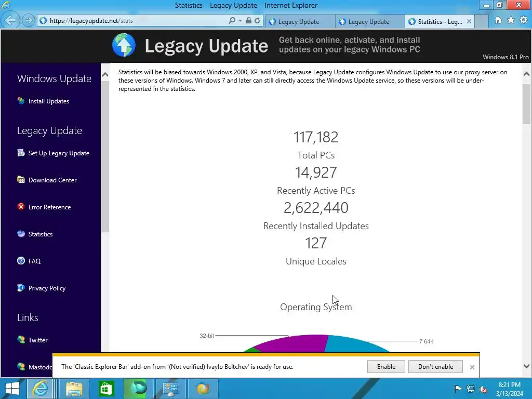
Task: Open a new tab with the blank tab button
Action: [481, 21]
